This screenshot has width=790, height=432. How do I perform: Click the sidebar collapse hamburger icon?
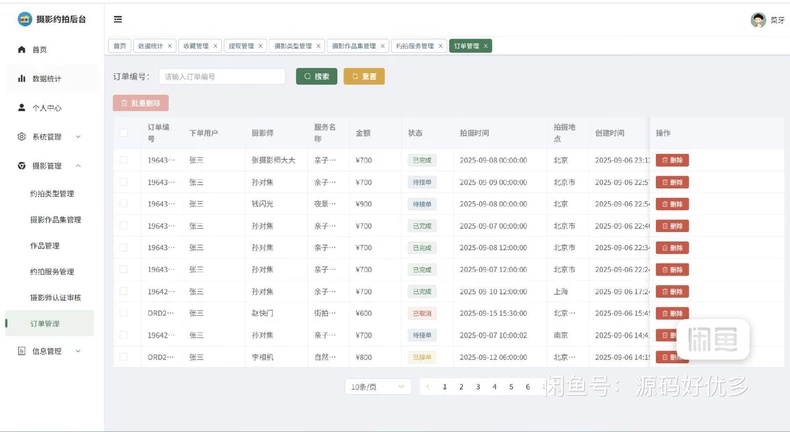click(x=118, y=19)
